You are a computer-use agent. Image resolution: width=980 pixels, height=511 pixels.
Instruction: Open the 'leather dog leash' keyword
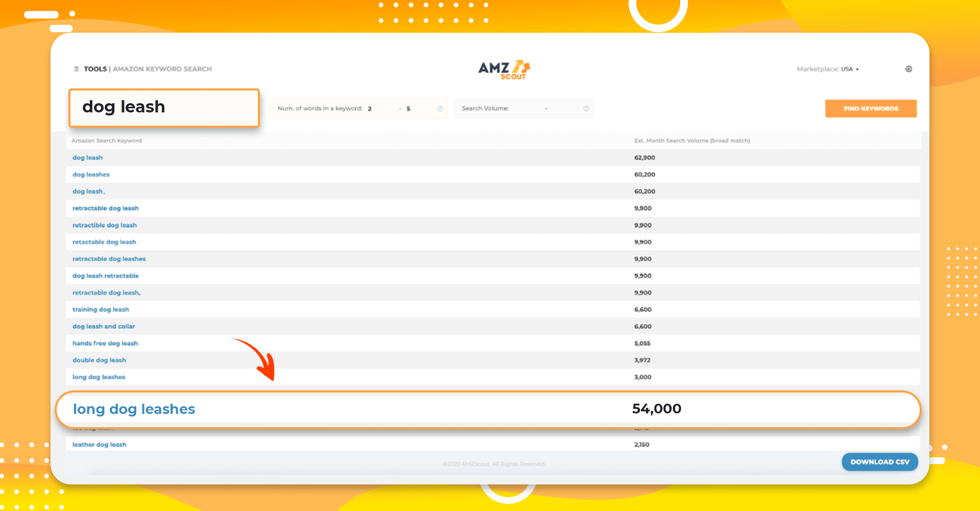[99, 444]
